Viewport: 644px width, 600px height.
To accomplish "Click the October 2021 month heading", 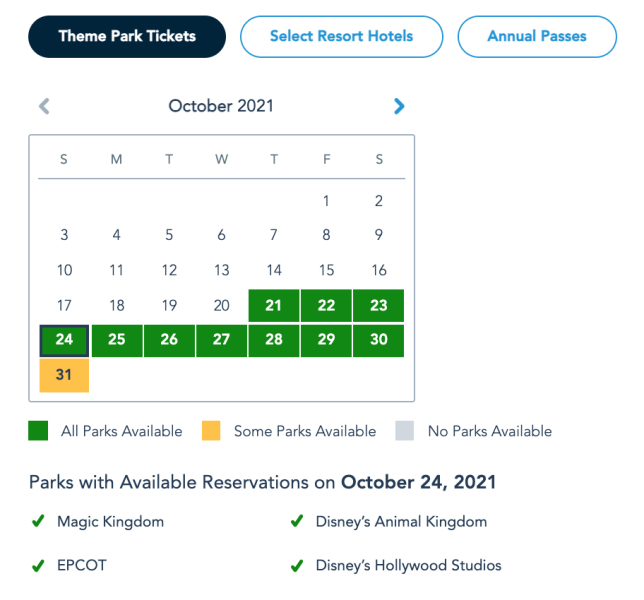I will [221, 106].
